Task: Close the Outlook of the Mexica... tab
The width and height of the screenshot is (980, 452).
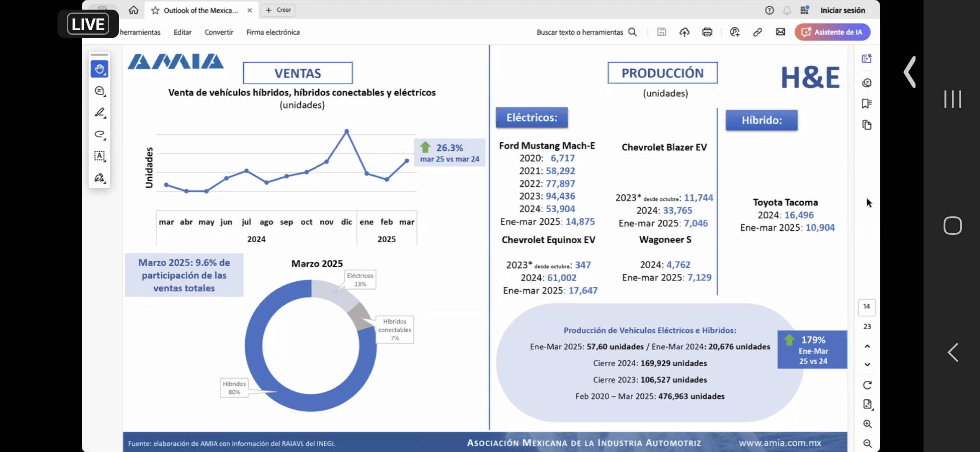Action: 250,10
